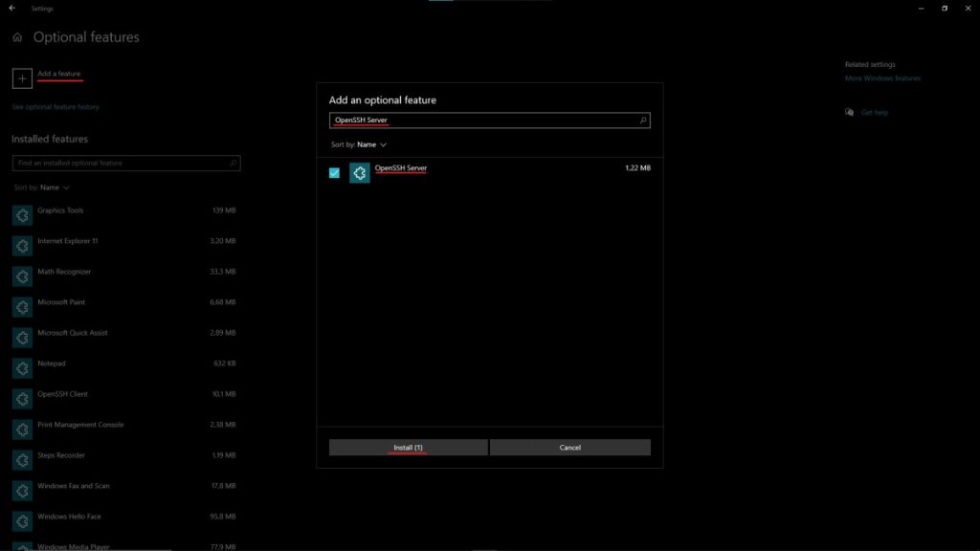Viewport: 980px width, 551px height.
Task: Expand the Sort by dropdown under Installed features
Action: coord(41,187)
